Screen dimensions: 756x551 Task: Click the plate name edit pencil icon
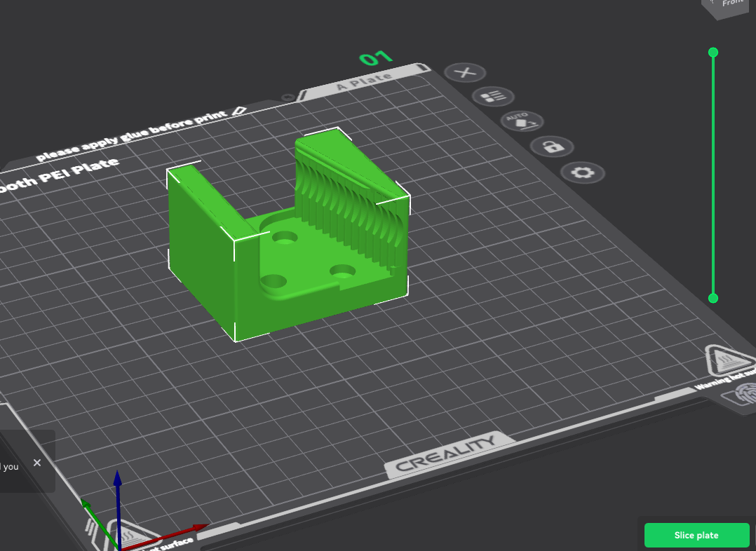coord(238,111)
